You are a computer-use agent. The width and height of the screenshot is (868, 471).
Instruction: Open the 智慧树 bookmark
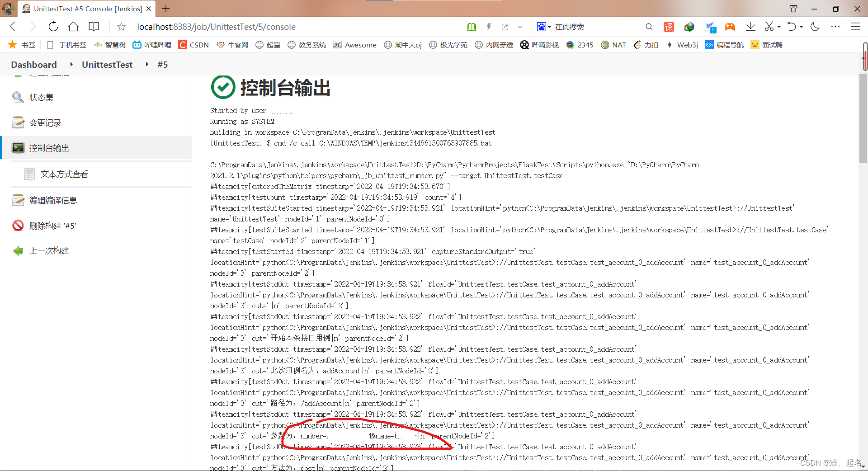point(109,45)
